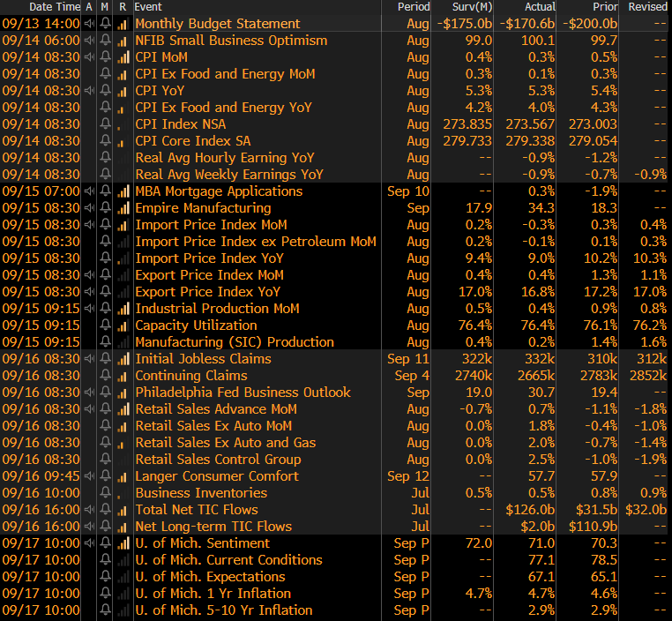672x621 pixels.
Task: Select the Revised column header
Action: [646, 7]
